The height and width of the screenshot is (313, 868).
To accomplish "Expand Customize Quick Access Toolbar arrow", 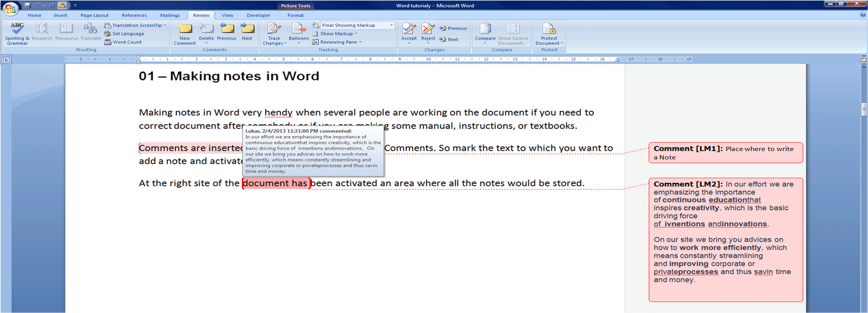I will click(x=75, y=5).
